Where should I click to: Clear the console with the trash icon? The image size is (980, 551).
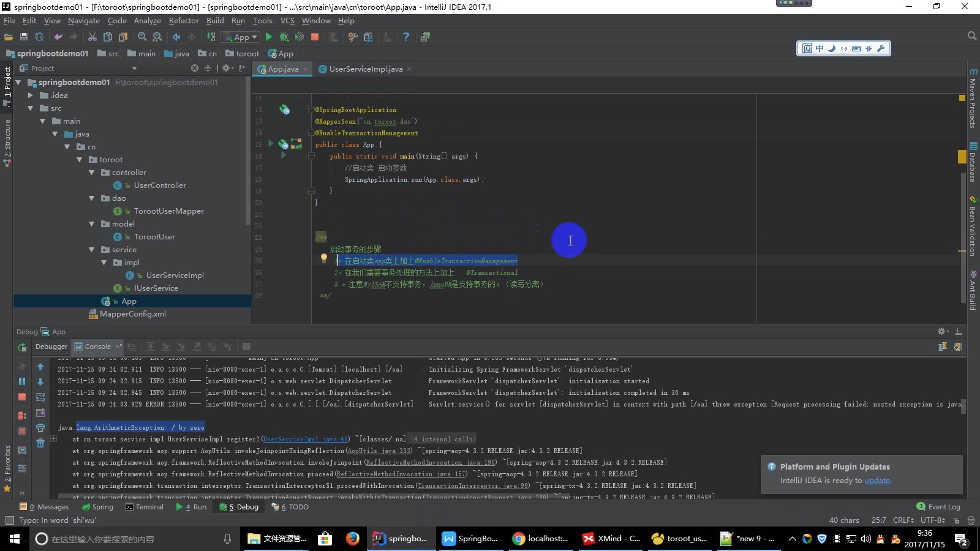click(x=40, y=443)
